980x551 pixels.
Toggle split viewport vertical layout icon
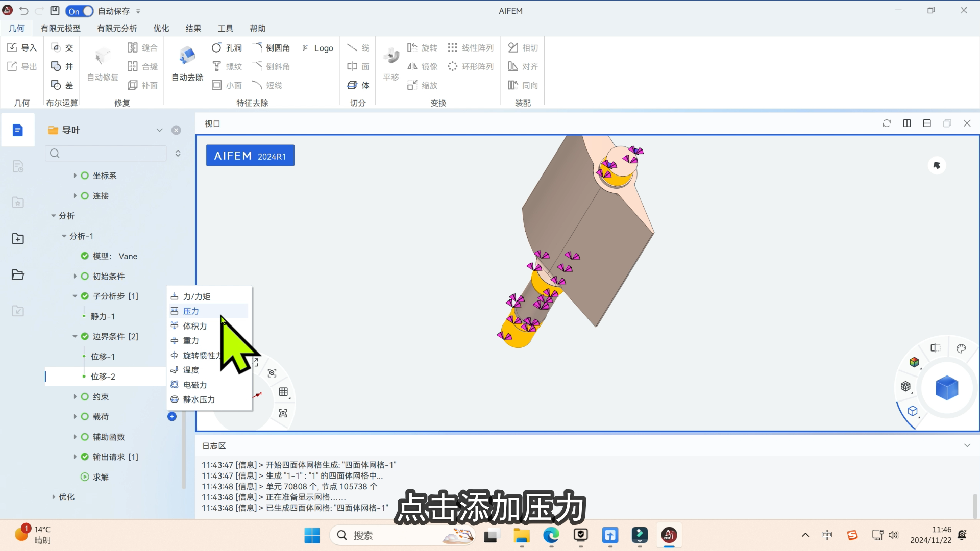click(x=907, y=123)
